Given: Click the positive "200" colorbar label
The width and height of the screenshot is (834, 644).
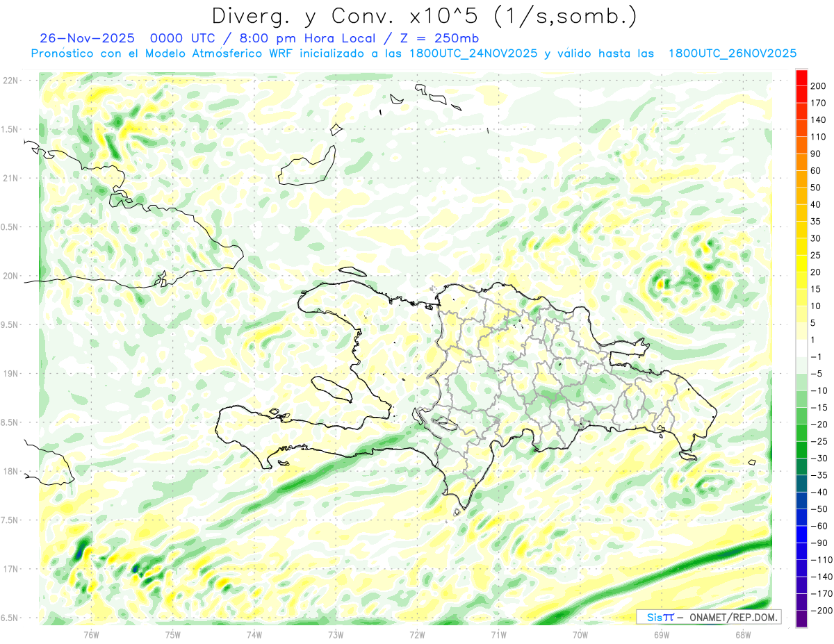Looking at the screenshot, I should [819, 86].
